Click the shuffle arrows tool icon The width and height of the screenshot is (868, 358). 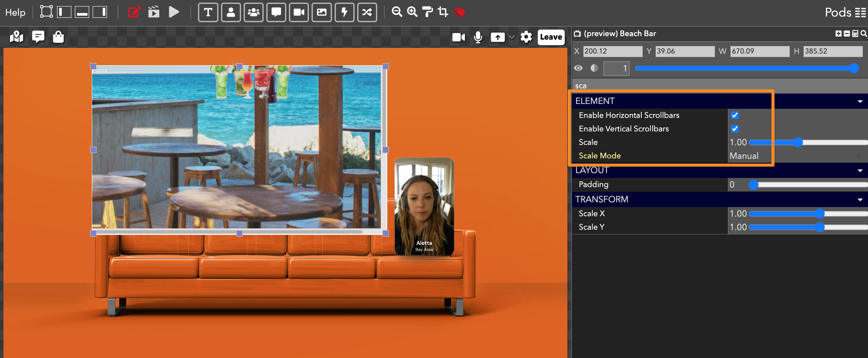367,12
